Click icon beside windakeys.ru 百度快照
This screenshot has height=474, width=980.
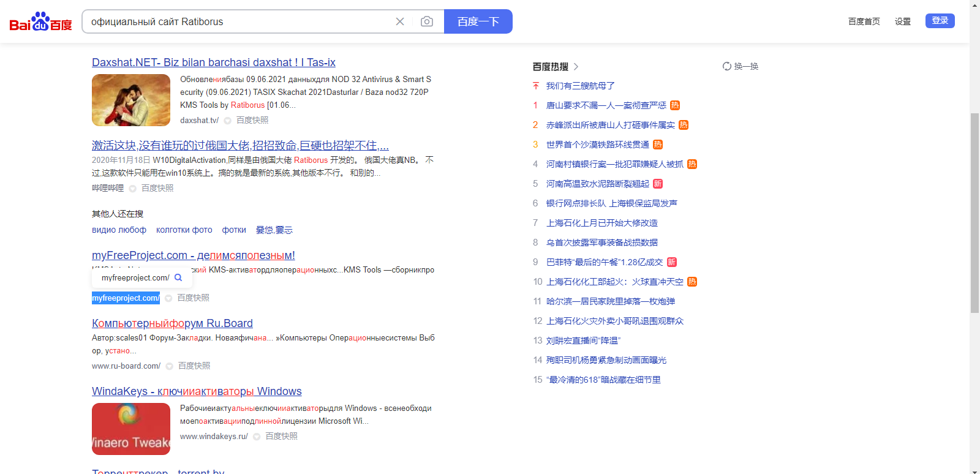257,437
